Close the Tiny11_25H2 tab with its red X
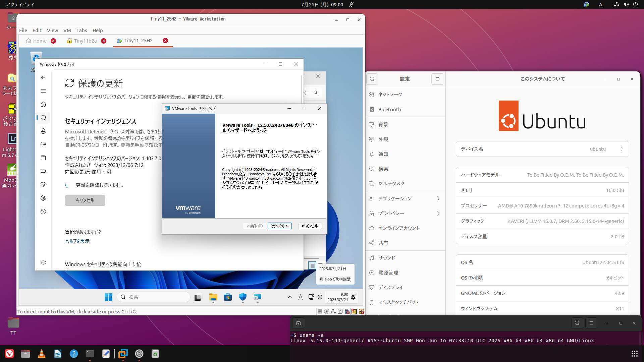This screenshot has width=644, height=362. click(x=165, y=41)
